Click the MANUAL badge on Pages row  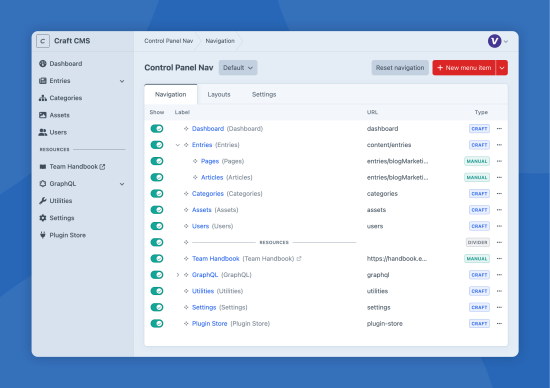pyautogui.click(x=477, y=161)
